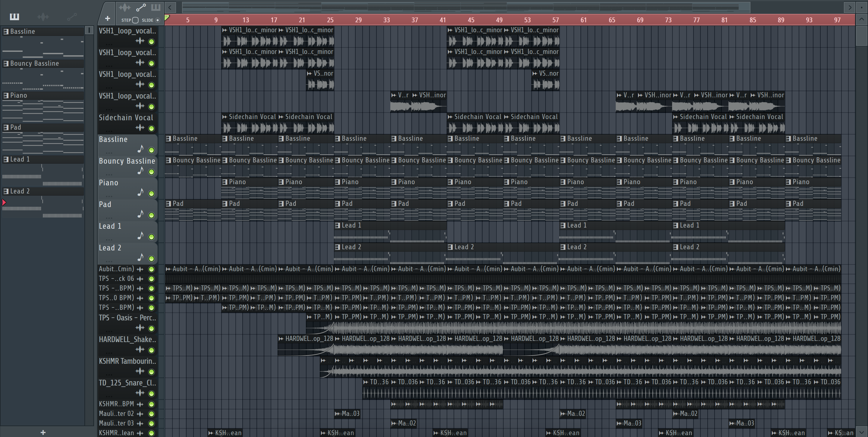This screenshot has width=868, height=437.
Task: Toggle automation clips filter icon in playlist toolbar
Action: point(140,7)
